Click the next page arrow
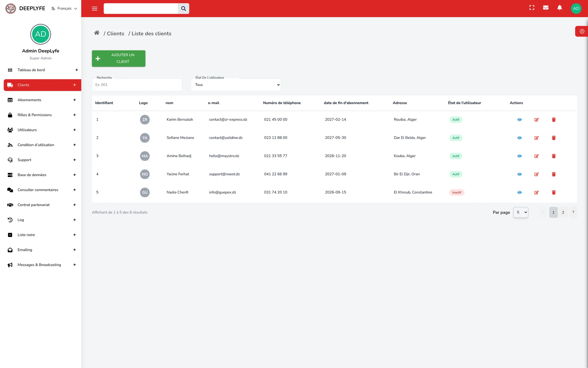The image size is (588, 368). tap(573, 212)
